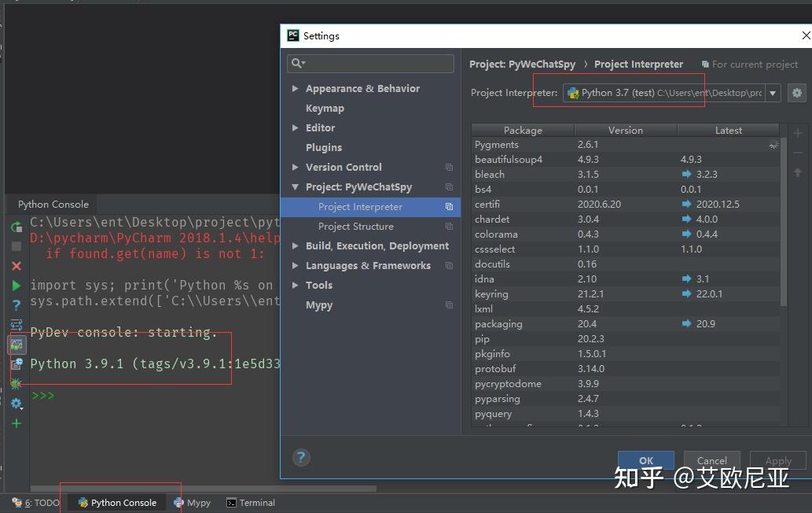This screenshot has width=812, height=513.
Task: Uninstall a package using the minus icon
Action: 797,153
